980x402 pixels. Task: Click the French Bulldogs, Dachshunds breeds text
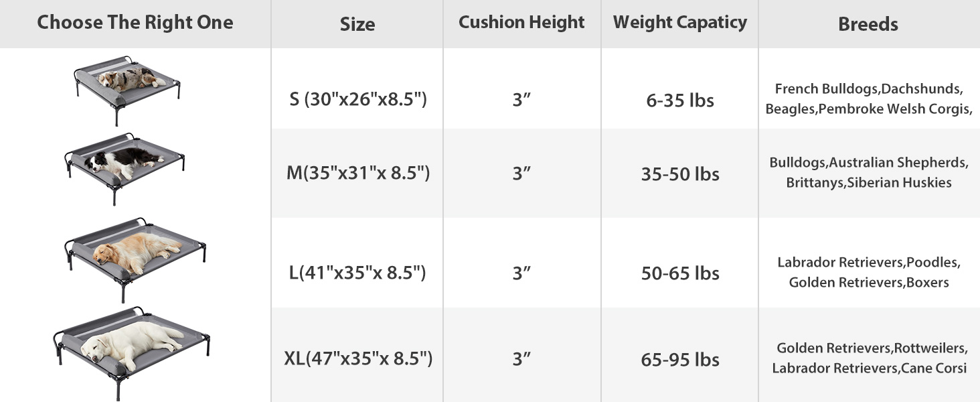click(868, 98)
